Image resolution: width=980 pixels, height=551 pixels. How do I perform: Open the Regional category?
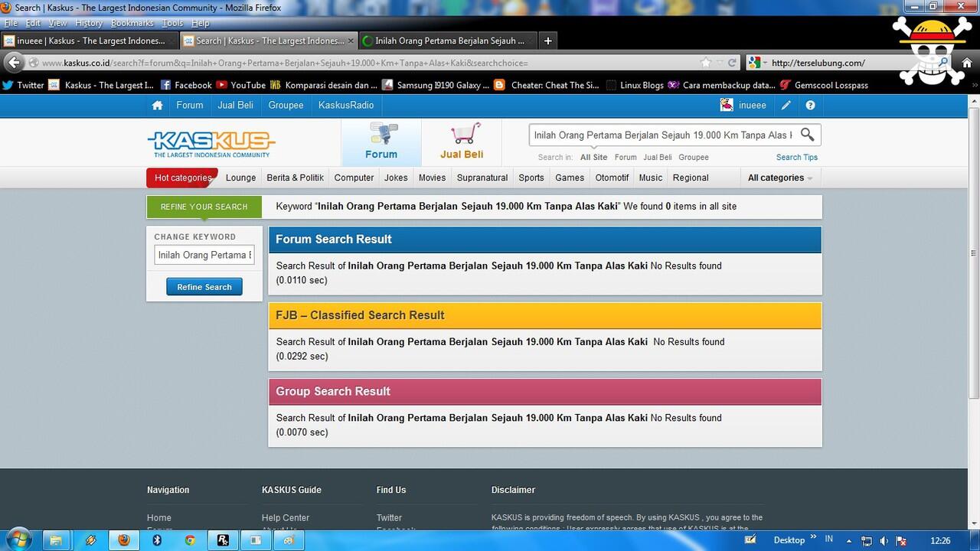tap(691, 178)
